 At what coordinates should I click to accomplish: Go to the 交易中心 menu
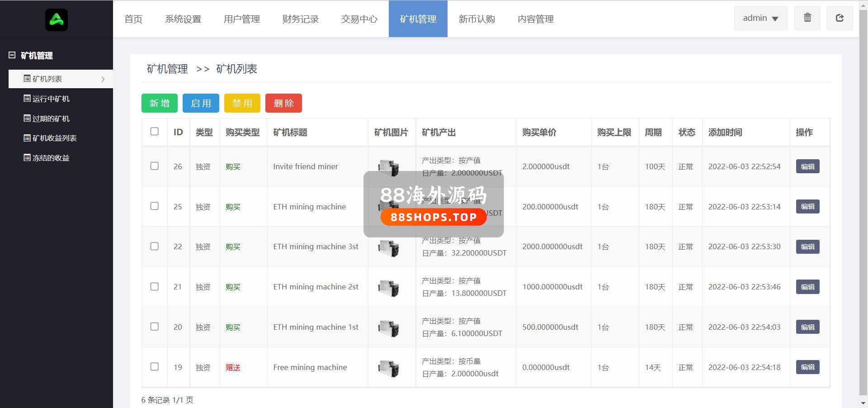coord(359,19)
